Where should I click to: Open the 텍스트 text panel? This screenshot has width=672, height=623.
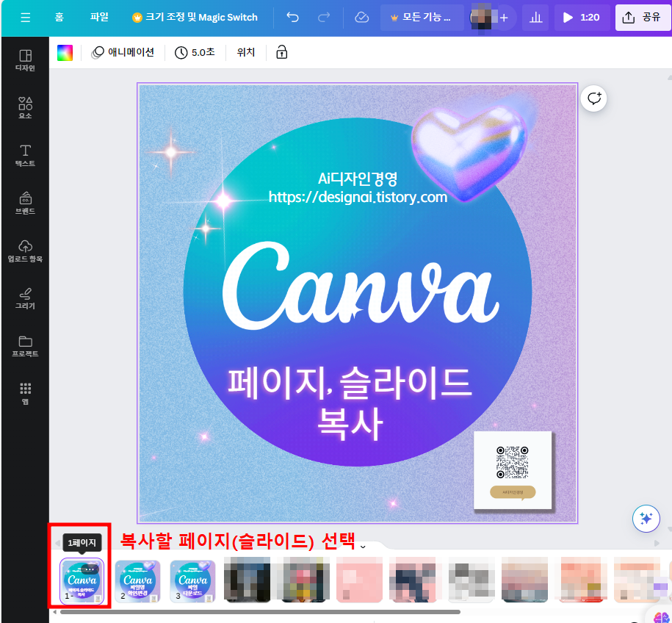tap(25, 155)
